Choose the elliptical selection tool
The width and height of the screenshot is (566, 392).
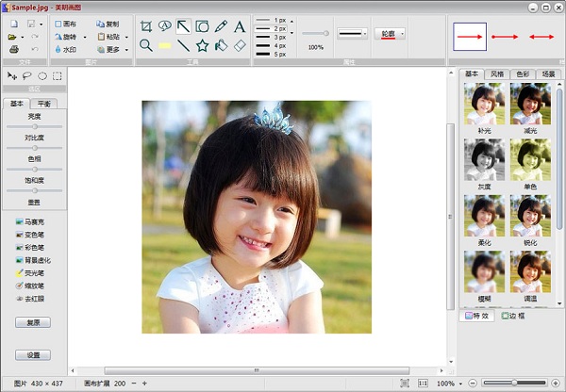pos(42,75)
